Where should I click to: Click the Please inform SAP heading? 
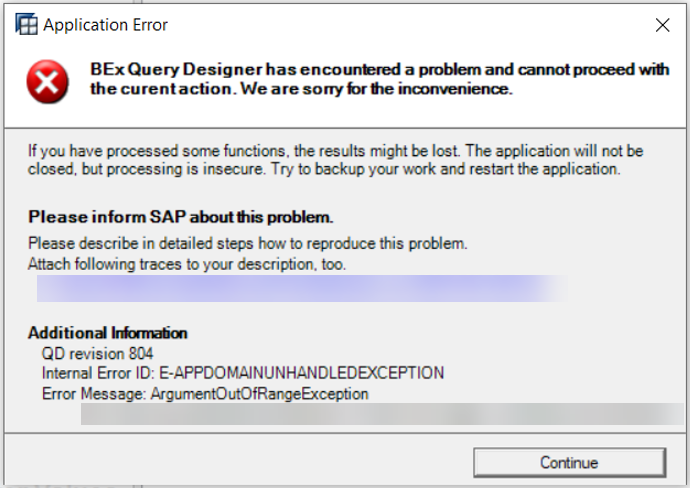coord(181,217)
